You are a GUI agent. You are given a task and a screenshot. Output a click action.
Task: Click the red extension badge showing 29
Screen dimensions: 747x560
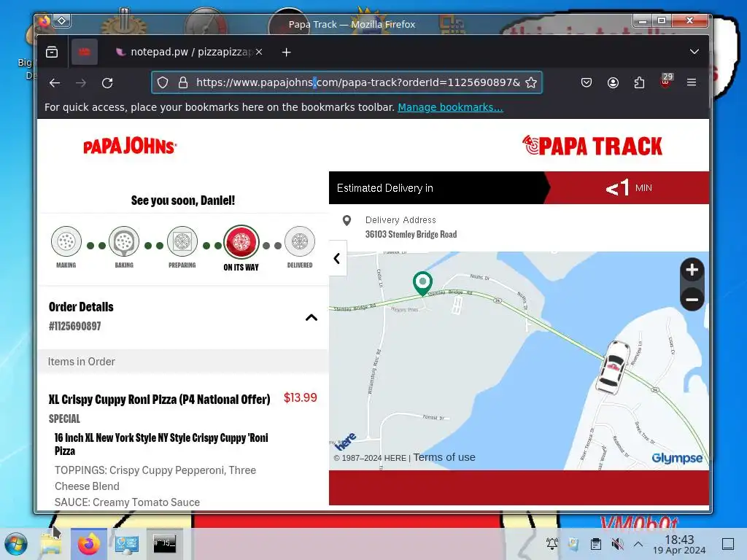point(666,80)
